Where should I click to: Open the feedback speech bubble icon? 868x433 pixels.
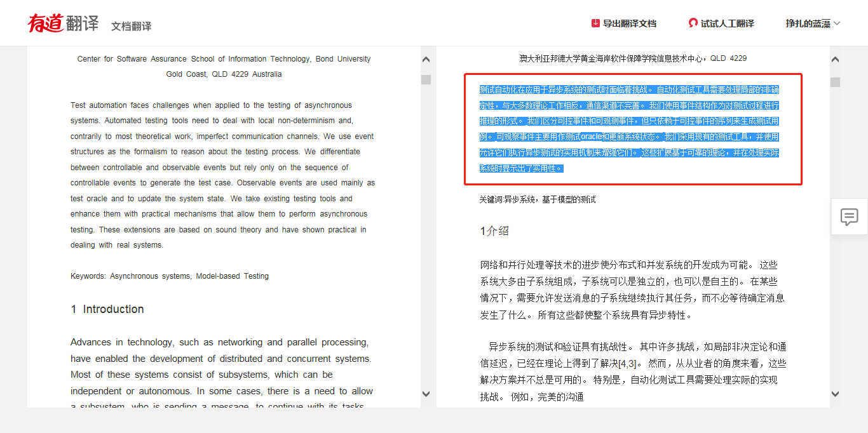click(x=850, y=218)
